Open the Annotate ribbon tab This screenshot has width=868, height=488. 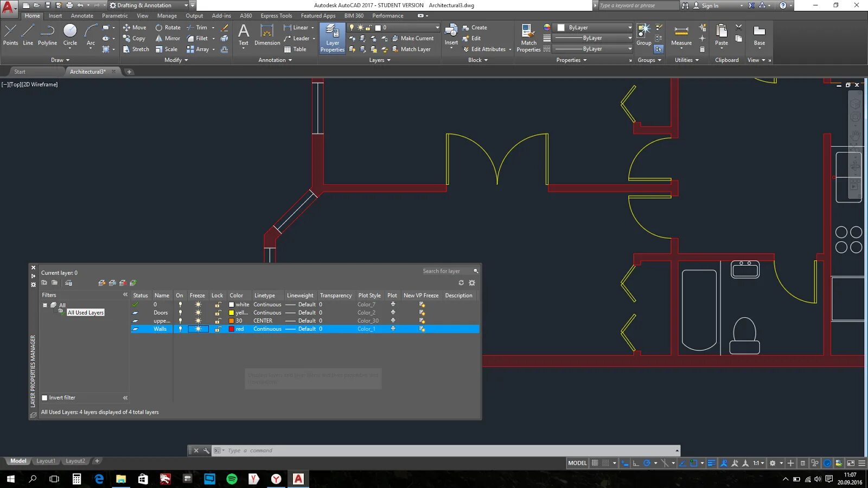pyautogui.click(x=82, y=16)
